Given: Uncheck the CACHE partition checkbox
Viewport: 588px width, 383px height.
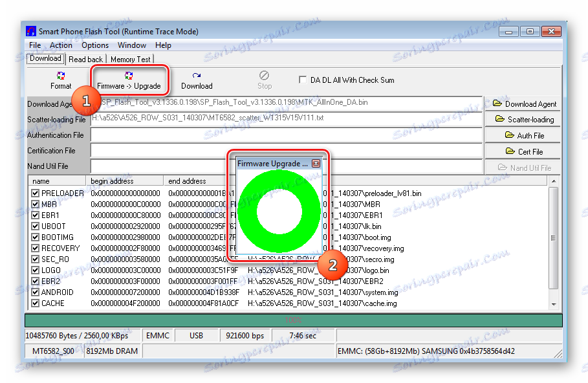Looking at the screenshot, I should click(35, 303).
